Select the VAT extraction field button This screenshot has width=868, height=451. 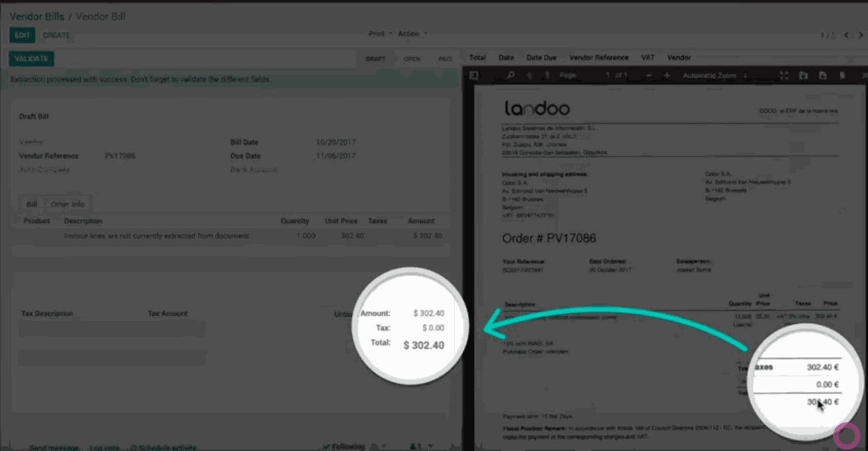pyautogui.click(x=648, y=58)
